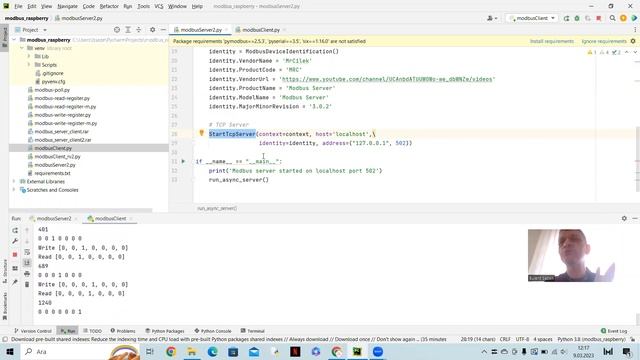This screenshot has width=640, height=360.
Task: Select opened file target icon in Project panel
Action: pyautogui.click(x=117, y=30)
